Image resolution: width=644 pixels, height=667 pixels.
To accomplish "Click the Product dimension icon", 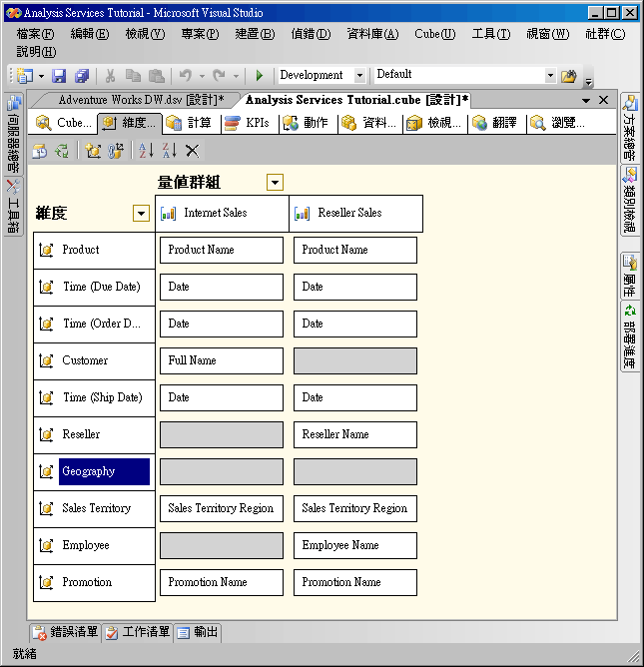I will (46, 250).
